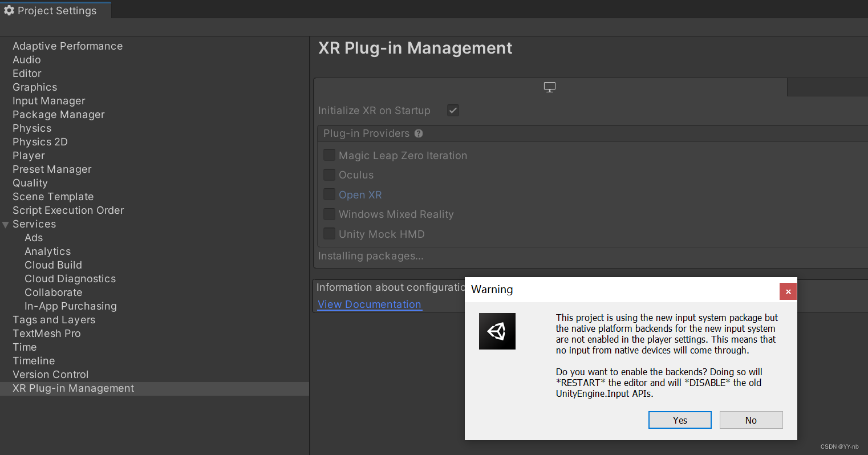Select Cloud Diagnostics
This screenshot has height=455, width=868.
(70, 279)
